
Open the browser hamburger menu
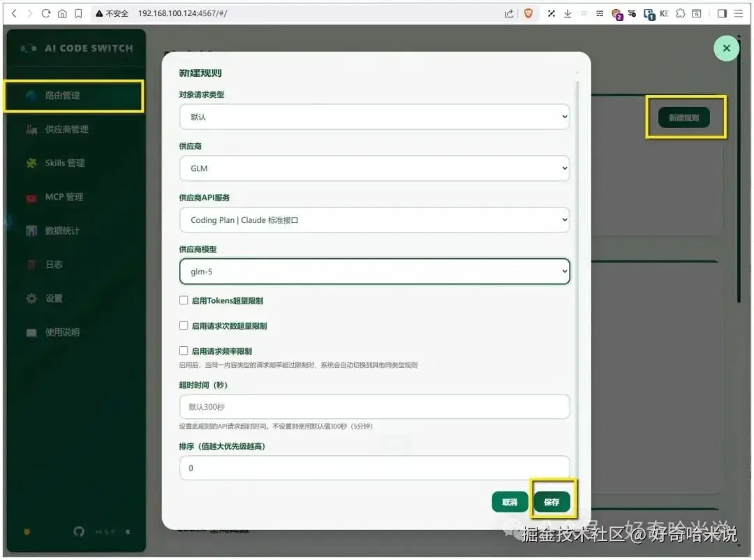click(x=739, y=13)
